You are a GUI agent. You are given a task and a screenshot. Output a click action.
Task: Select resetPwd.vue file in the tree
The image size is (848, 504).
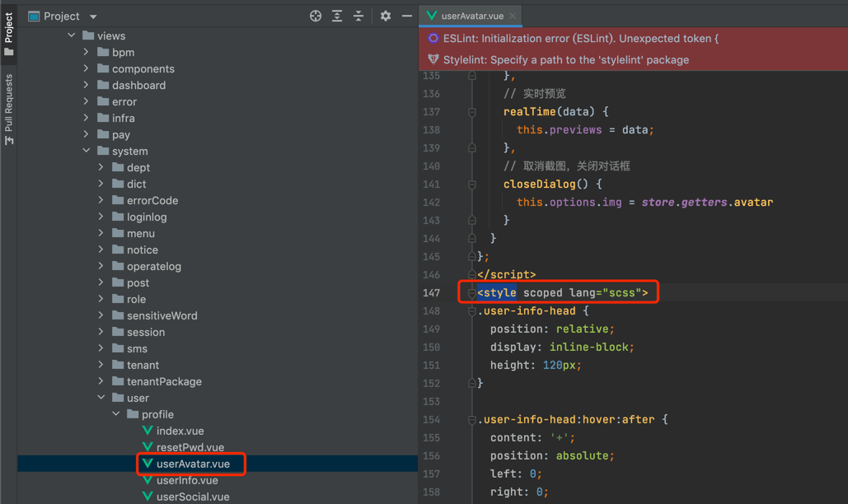click(x=190, y=447)
